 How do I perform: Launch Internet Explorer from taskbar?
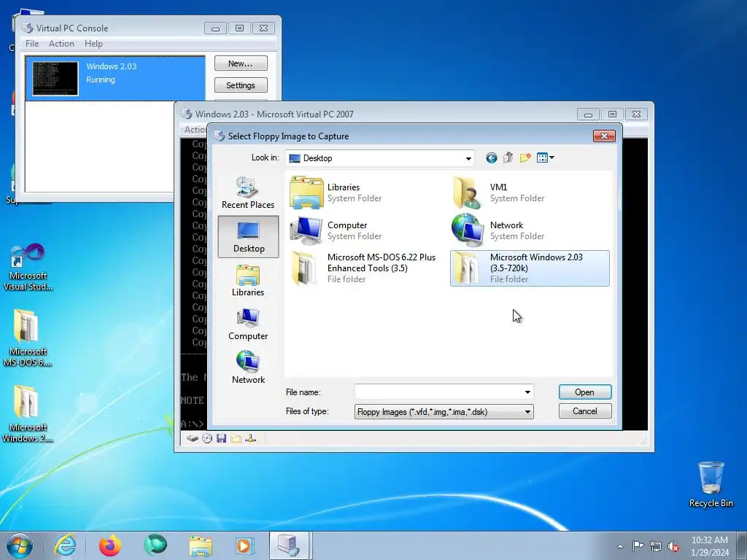[64, 545]
